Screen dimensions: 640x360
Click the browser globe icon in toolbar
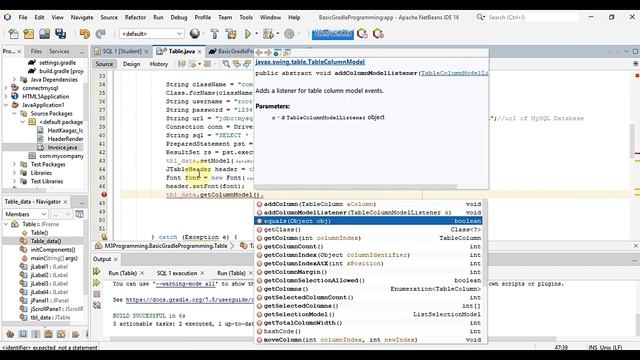(x=195, y=34)
